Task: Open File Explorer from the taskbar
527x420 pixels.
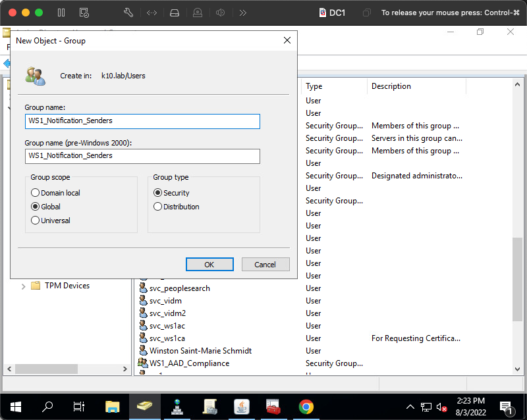Action: click(112, 407)
